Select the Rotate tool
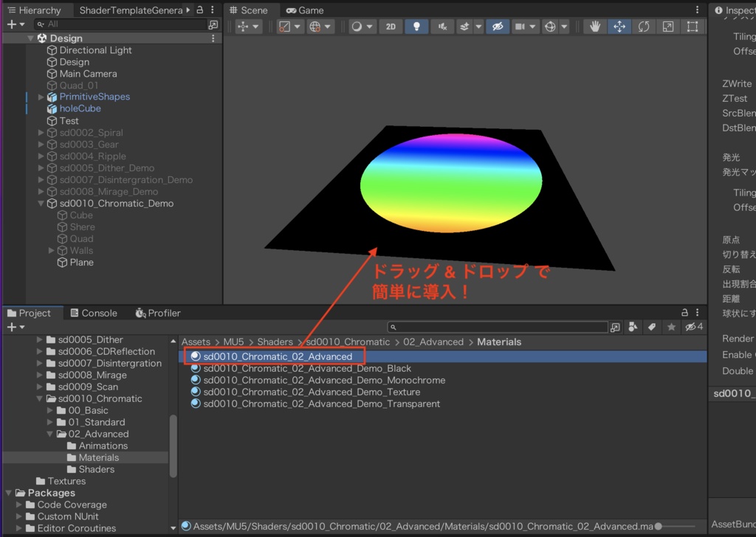 point(644,27)
